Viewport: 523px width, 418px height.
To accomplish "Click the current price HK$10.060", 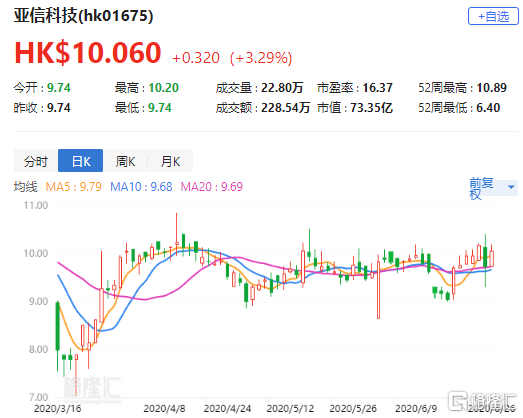I will pyautogui.click(x=88, y=53).
